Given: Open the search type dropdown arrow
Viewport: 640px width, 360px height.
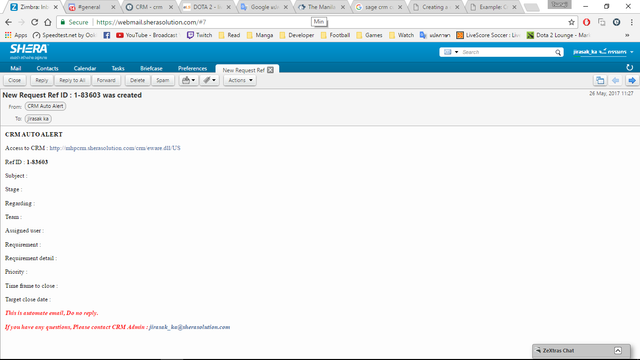Looking at the screenshot, I should click(456, 52).
